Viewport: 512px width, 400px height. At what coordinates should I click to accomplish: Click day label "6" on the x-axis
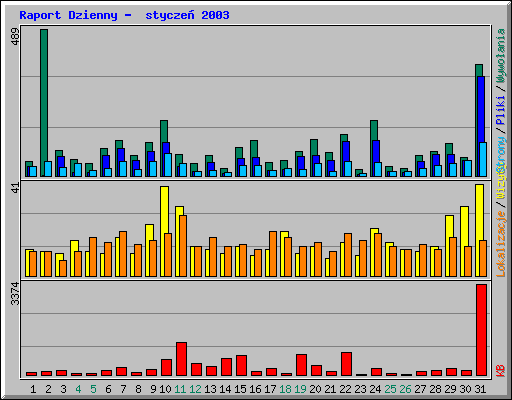108,389
